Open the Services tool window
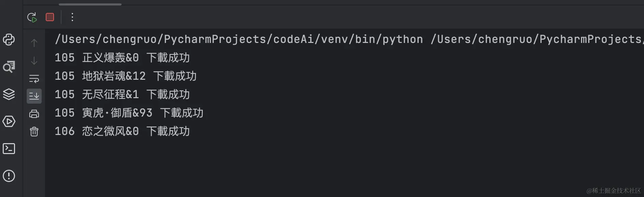 pos(9,121)
